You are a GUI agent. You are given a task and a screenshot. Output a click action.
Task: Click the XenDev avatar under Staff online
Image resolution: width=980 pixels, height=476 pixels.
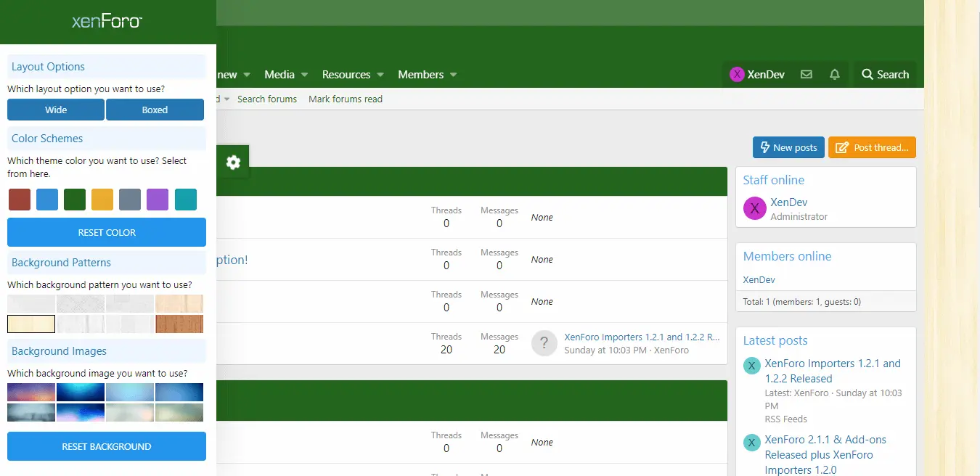click(x=755, y=209)
